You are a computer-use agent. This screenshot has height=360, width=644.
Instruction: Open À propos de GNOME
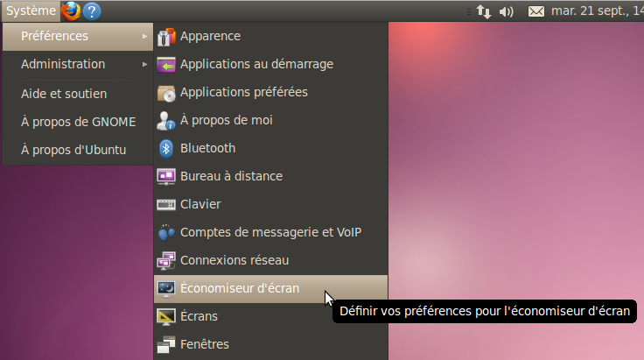click(x=78, y=122)
